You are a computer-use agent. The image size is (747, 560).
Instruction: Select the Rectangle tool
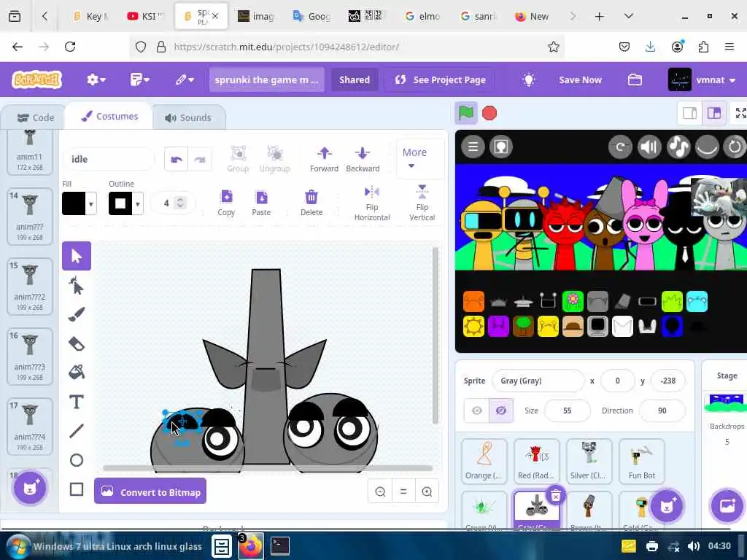[76, 489]
